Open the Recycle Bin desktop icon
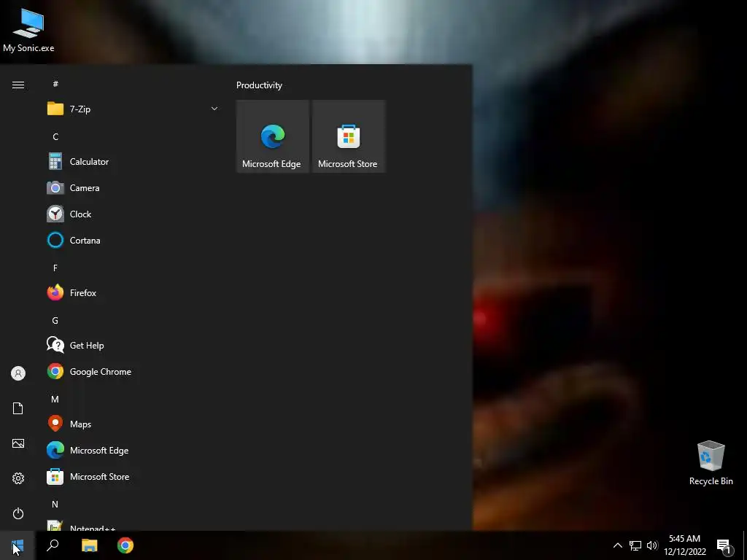 pyautogui.click(x=711, y=463)
